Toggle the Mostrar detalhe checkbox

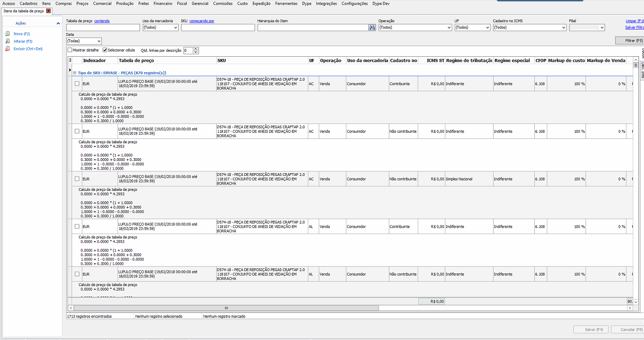70,50
